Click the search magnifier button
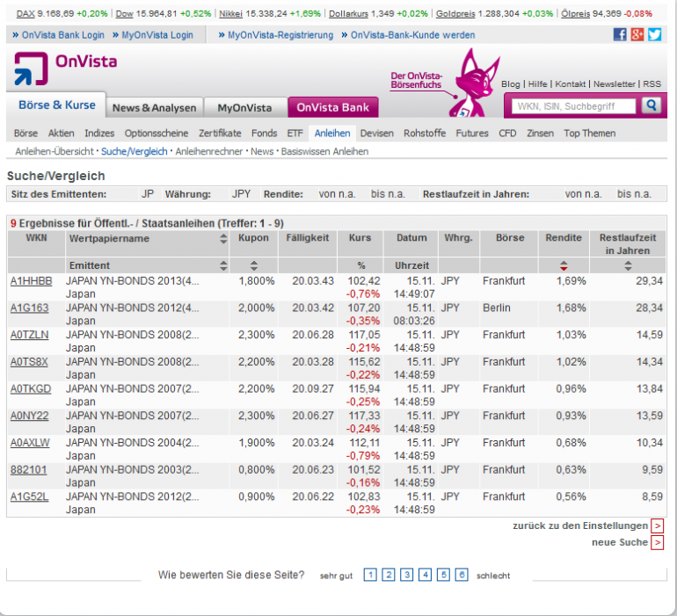 (652, 105)
